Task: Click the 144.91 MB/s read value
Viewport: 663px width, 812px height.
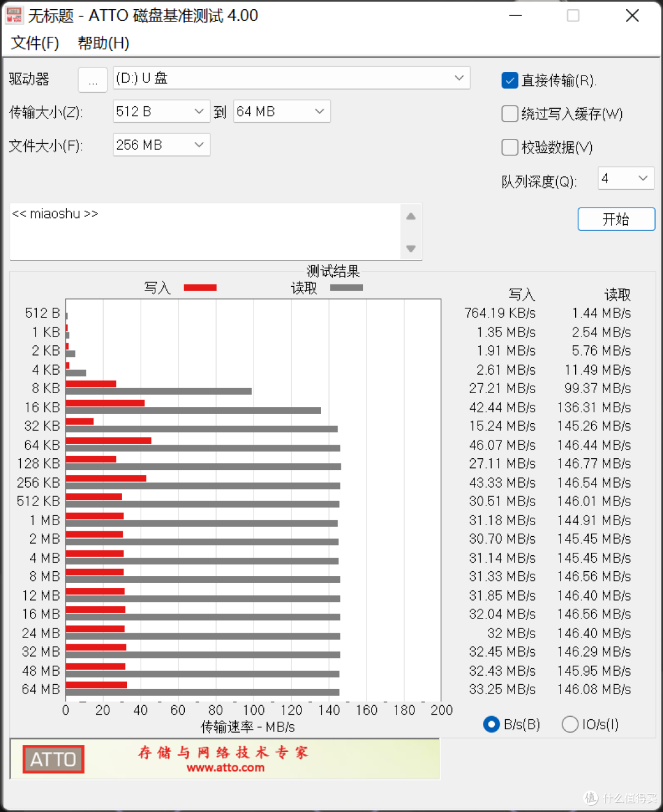Action: 594,520
